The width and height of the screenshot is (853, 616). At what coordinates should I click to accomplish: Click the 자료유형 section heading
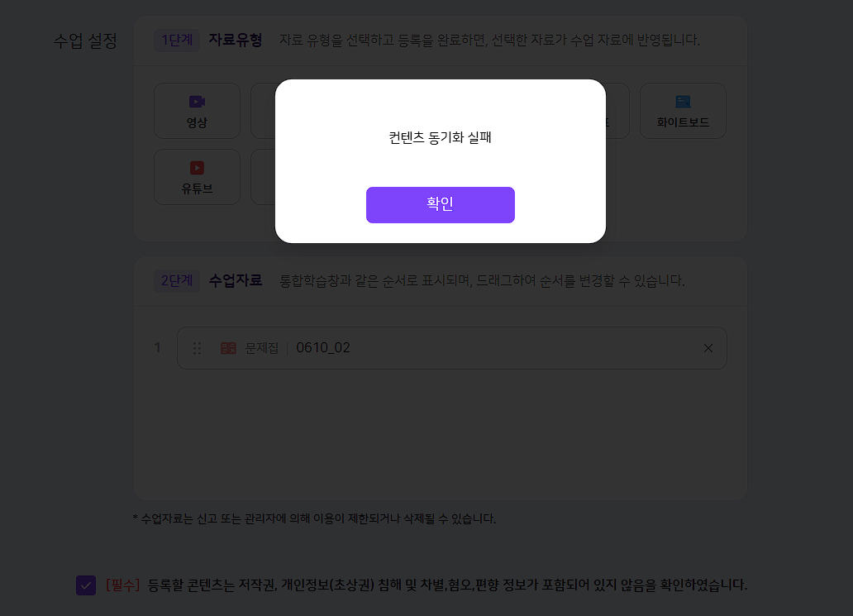point(236,40)
